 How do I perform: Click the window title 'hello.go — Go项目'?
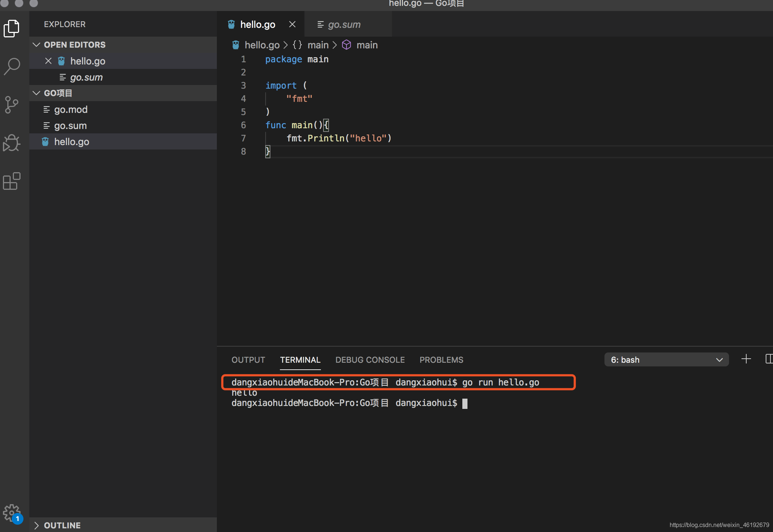click(426, 4)
